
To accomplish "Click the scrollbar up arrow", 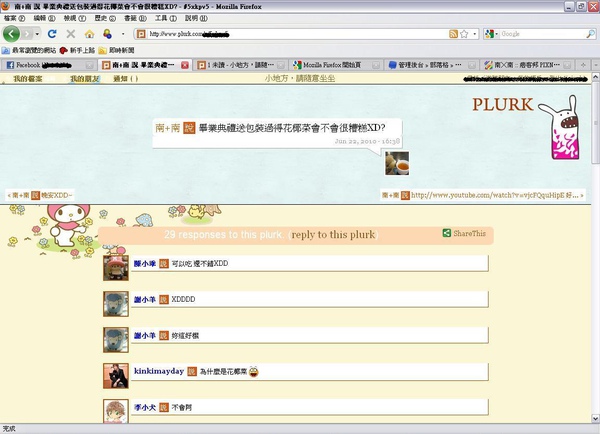I will [595, 77].
